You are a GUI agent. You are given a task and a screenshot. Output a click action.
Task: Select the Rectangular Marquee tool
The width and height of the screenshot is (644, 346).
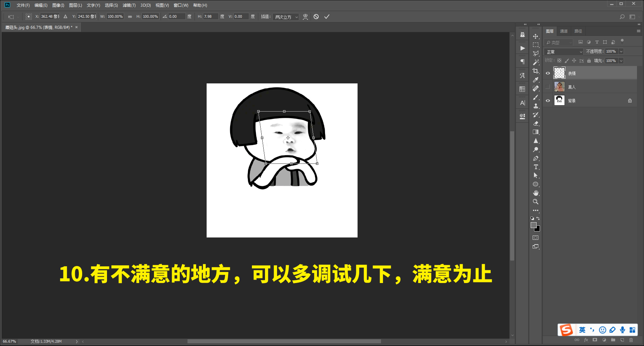(536, 45)
